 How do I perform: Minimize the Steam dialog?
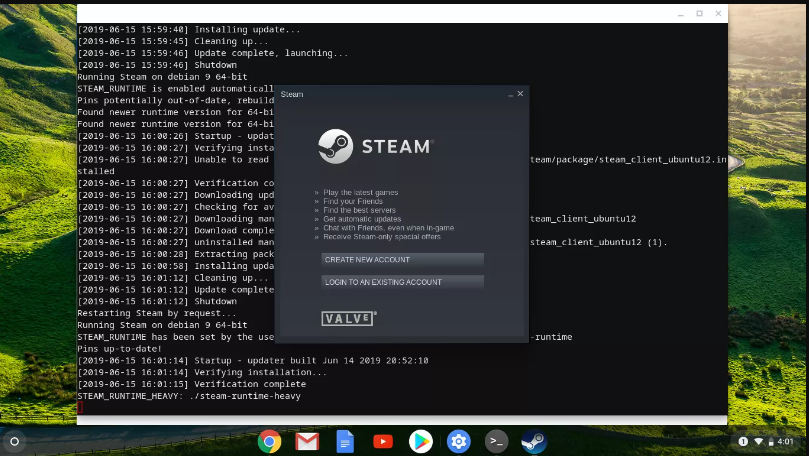point(510,94)
